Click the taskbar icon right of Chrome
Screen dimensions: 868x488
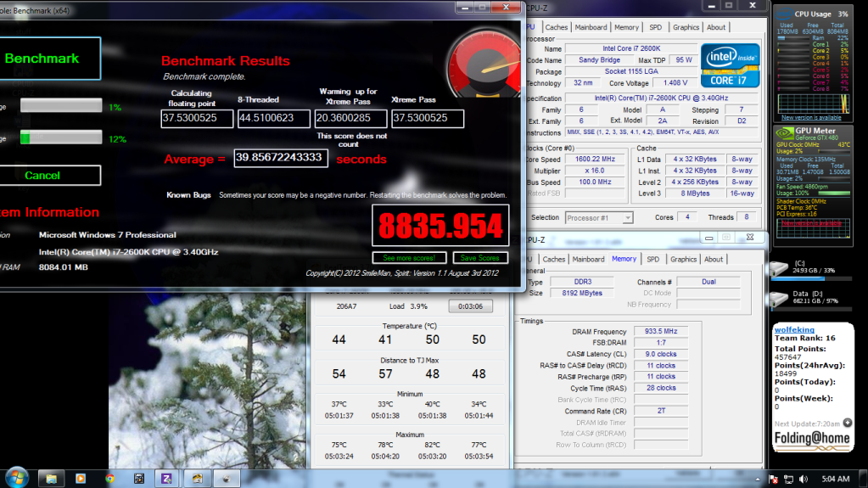pyautogui.click(x=138, y=479)
